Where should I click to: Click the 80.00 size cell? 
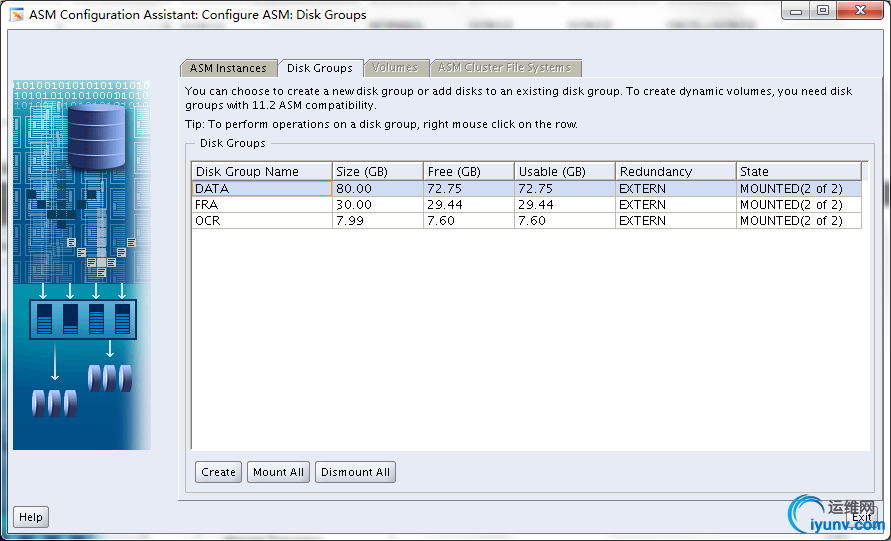tap(377, 189)
